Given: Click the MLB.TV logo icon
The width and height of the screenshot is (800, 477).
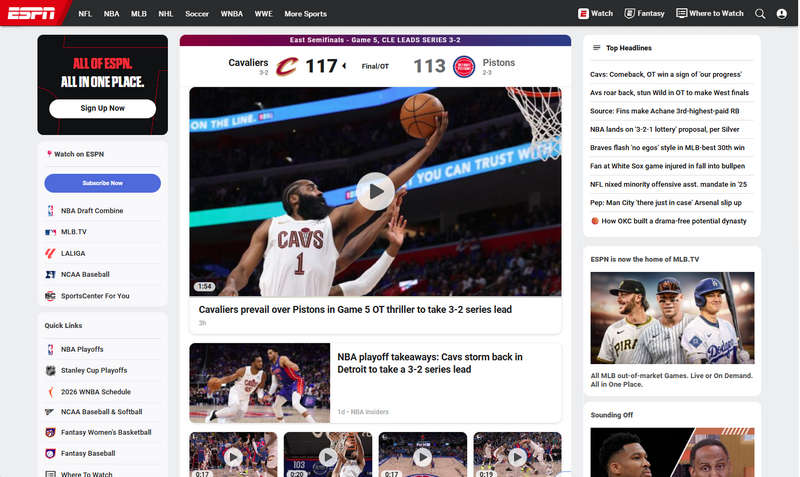Looking at the screenshot, I should (x=50, y=232).
